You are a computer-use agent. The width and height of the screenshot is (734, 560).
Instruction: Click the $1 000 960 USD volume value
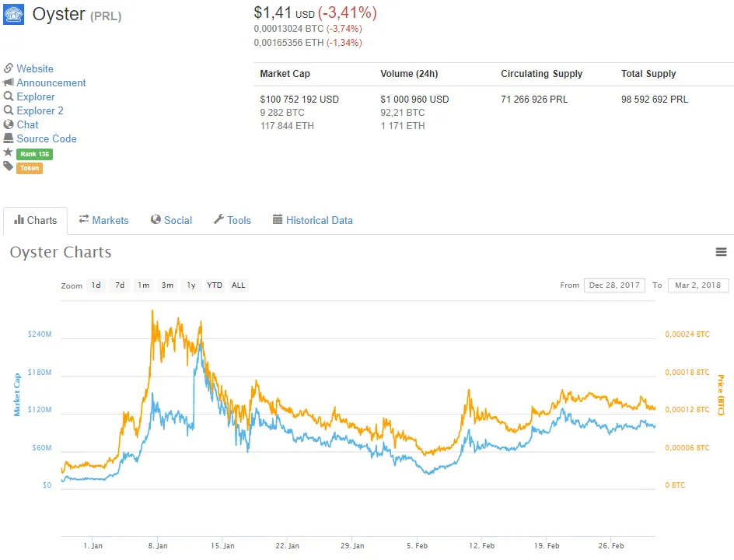pyautogui.click(x=414, y=100)
